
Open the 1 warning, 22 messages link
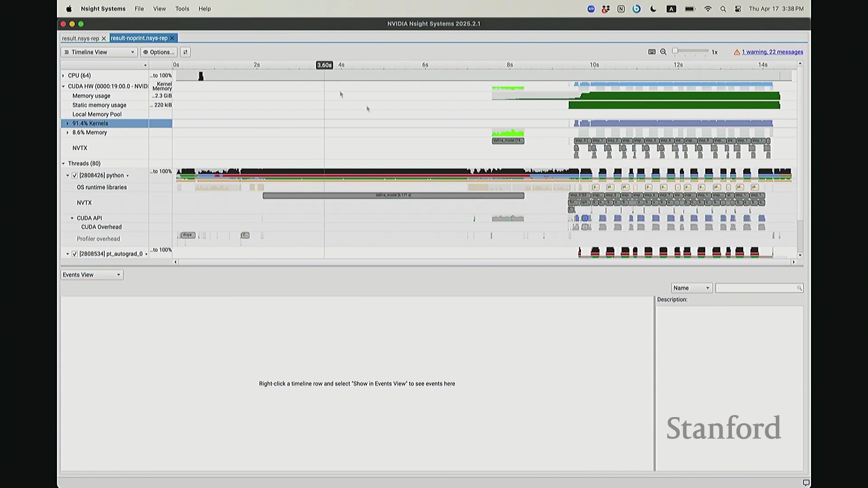(x=772, y=52)
